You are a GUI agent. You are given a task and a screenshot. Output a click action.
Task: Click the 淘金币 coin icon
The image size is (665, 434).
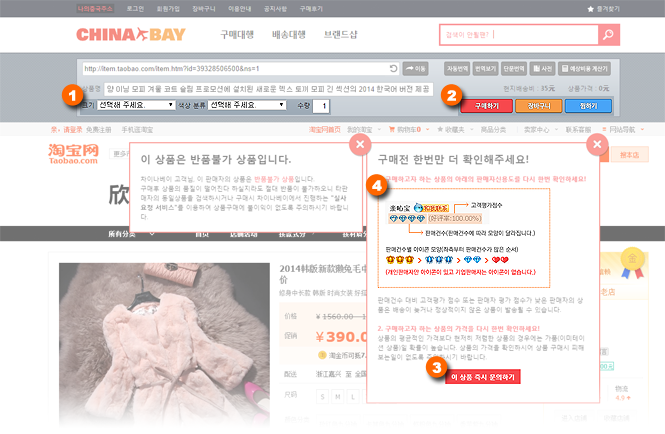322,355
